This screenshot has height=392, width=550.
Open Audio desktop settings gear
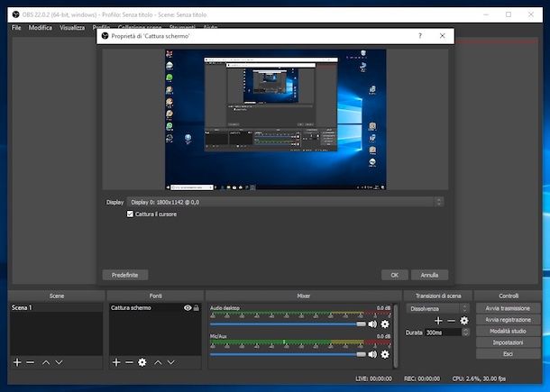pyautogui.click(x=385, y=324)
